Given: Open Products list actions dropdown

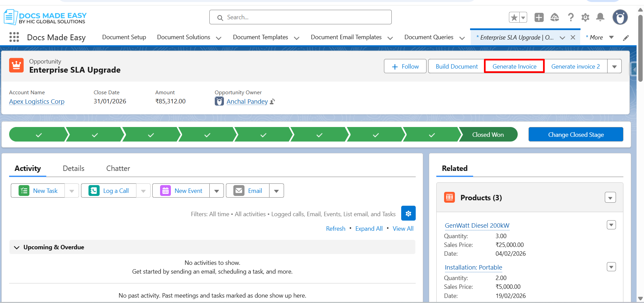Looking at the screenshot, I should [610, 198].
